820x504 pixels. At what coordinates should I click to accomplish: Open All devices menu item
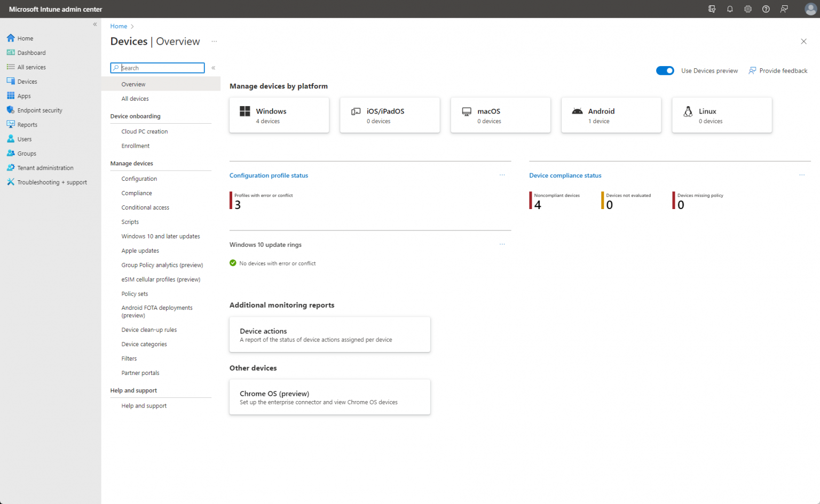[x=135, y=99]
